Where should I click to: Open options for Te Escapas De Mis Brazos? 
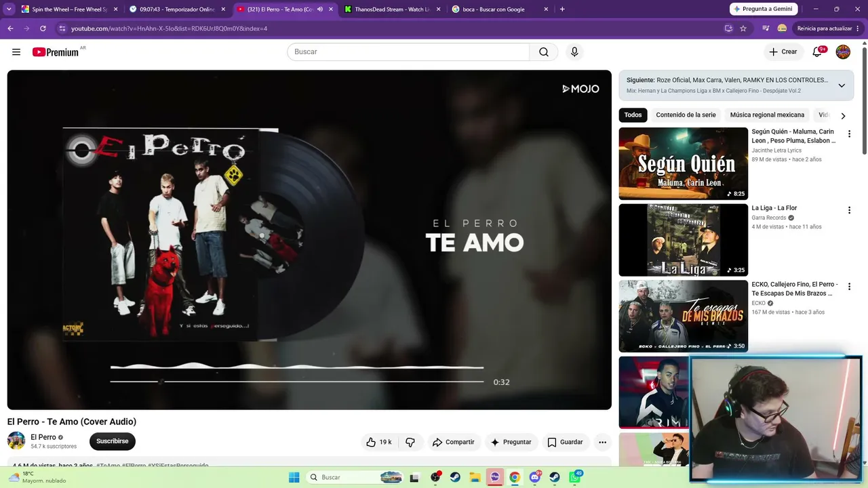pyautogui.click(x=849, y=287)
